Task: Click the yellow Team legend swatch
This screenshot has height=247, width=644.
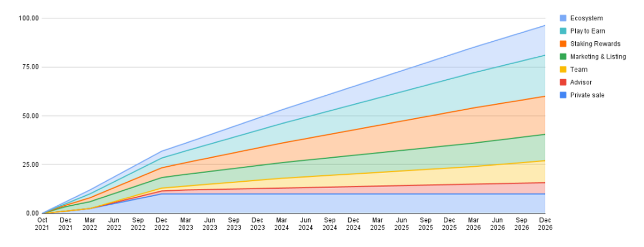Action: pyautogui.click(x=563, y=70)
